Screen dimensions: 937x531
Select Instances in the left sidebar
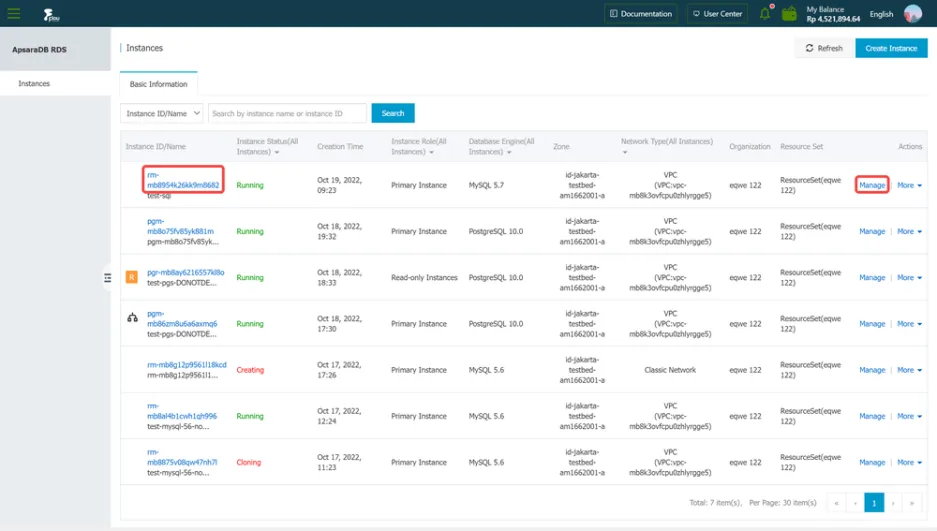click(x=34, y=84)
